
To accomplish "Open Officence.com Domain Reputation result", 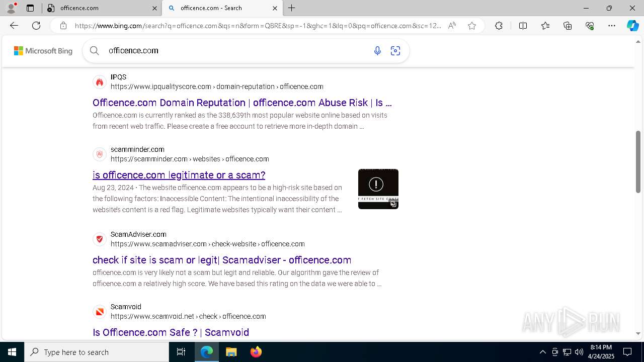I will tap(242, 103).
